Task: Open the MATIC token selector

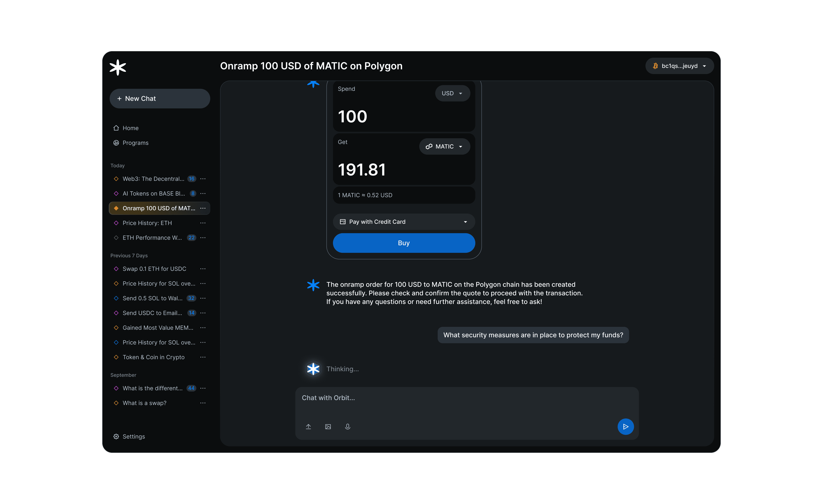Action: pos(444,147)
